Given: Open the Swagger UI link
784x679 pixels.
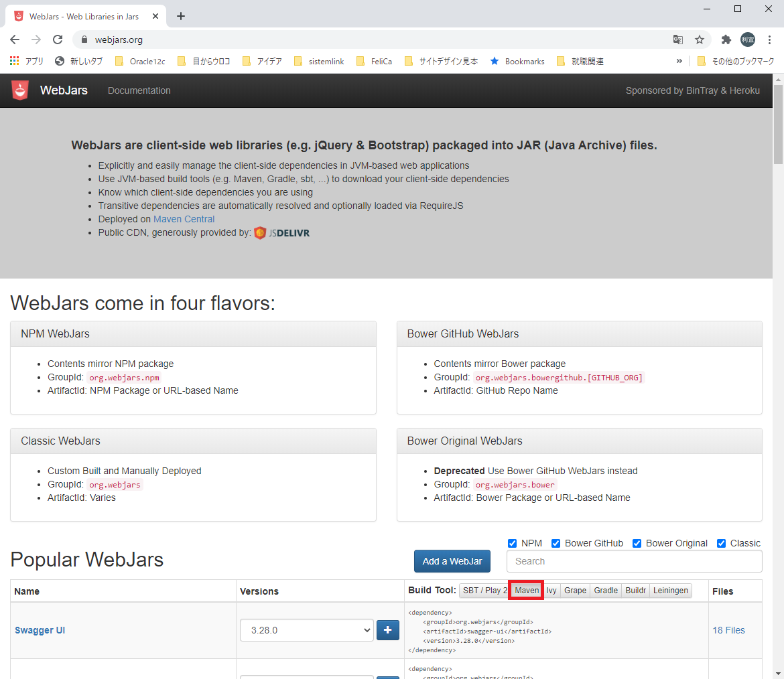Looking at the screenshot, I should 40,630.
